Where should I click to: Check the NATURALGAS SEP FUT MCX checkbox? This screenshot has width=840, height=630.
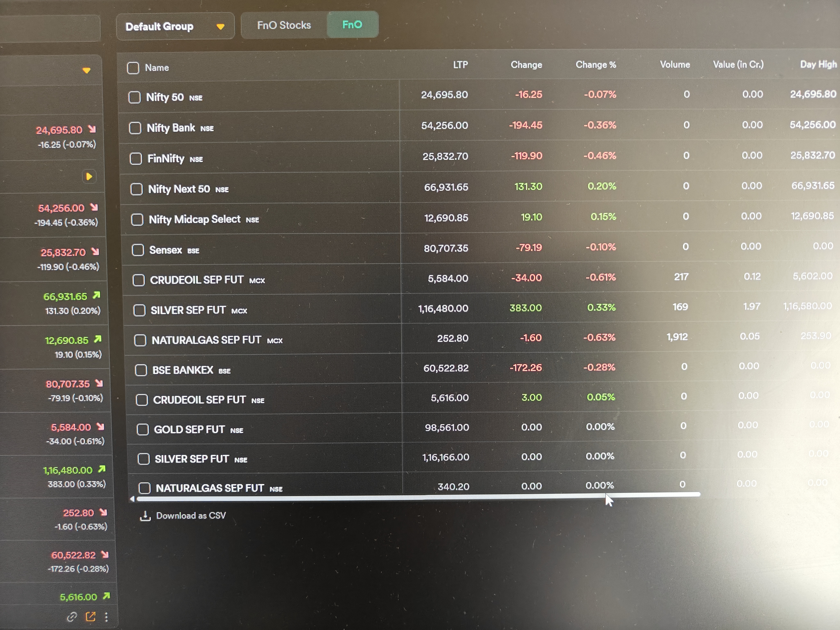[140, 340]
